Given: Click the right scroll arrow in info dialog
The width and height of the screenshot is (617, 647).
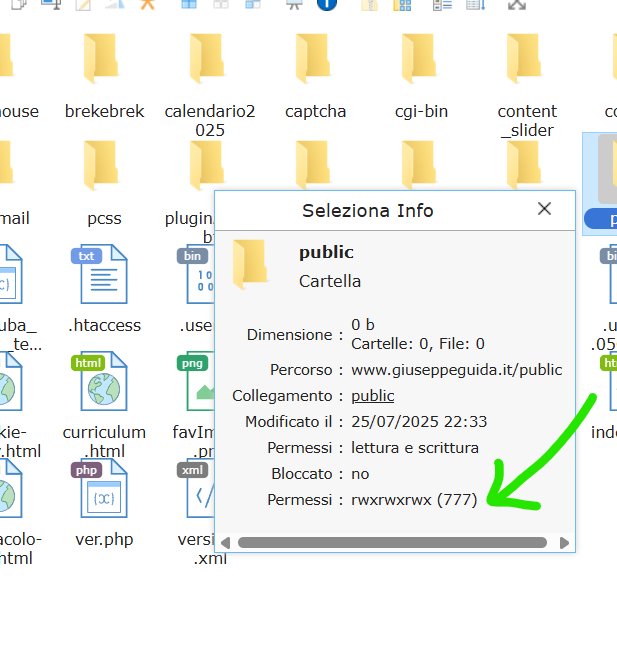Looking at the screenshot, I should pyautogui.click(x=564, y=543).
